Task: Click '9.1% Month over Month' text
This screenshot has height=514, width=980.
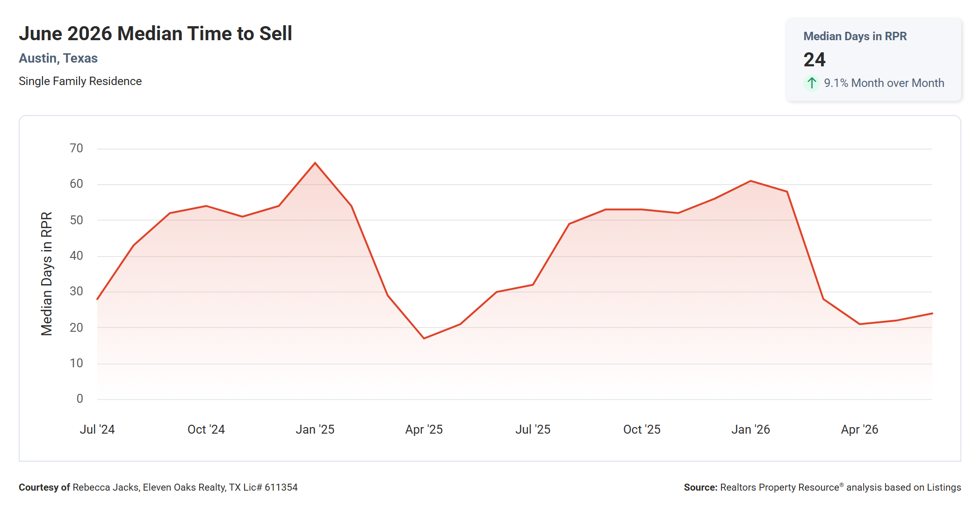Action: (x=884, y=83)
